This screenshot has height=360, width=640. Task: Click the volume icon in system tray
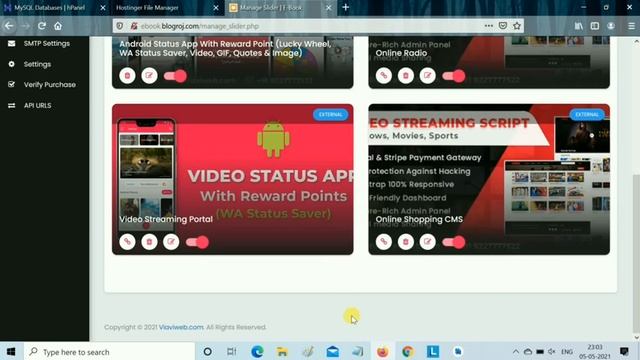[x=552, y=351]
